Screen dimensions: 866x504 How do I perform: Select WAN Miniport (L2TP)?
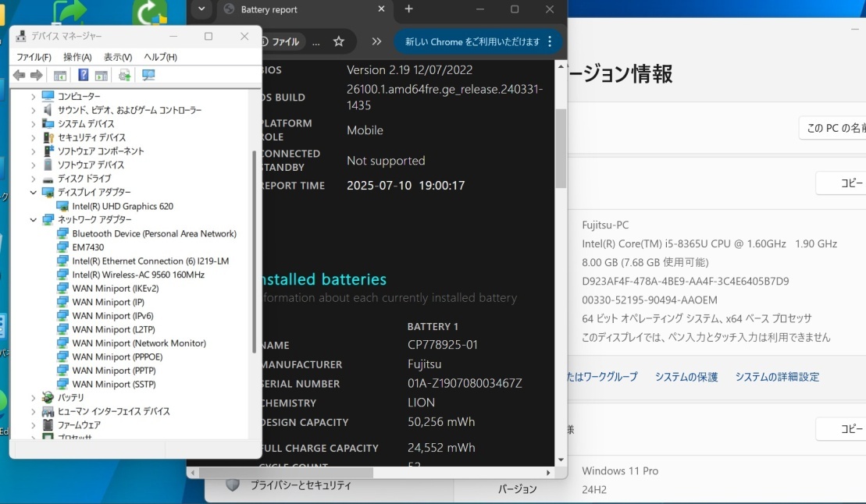click(113, 329)
